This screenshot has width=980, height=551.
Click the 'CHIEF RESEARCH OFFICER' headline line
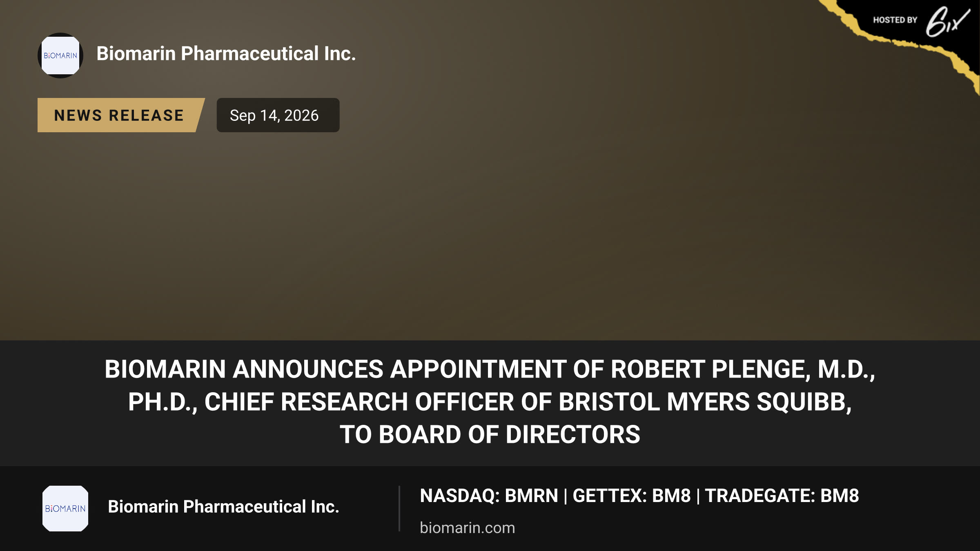490,402
